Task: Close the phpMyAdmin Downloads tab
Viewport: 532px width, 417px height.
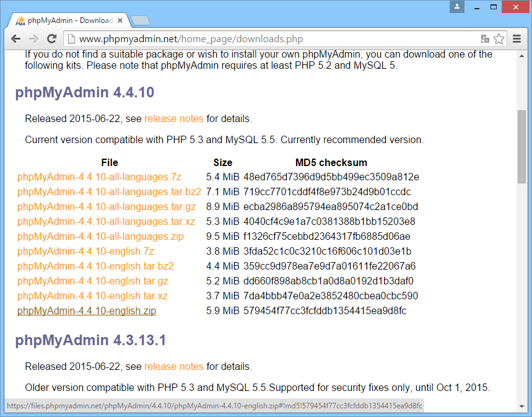Action: click(x=120, y=20)
